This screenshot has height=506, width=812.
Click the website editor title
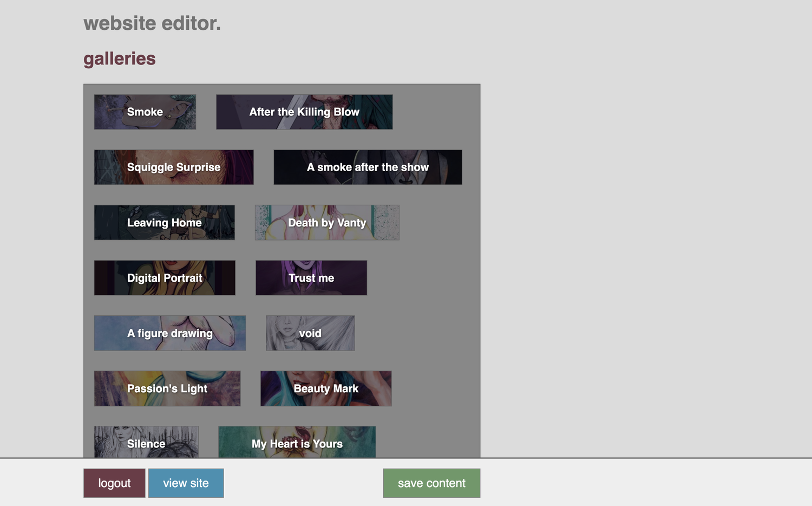[x=152, y=23]
